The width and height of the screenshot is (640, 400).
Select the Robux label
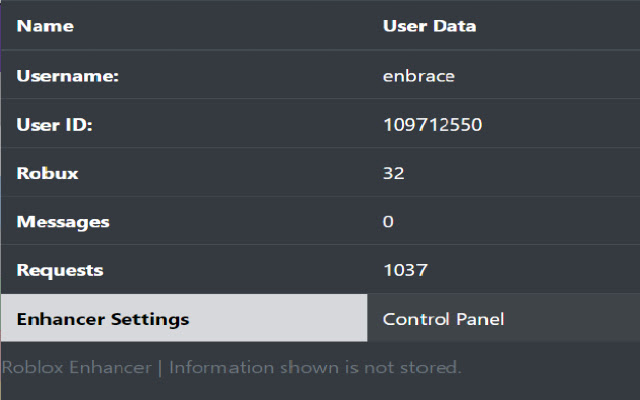(x=47, y=173)
